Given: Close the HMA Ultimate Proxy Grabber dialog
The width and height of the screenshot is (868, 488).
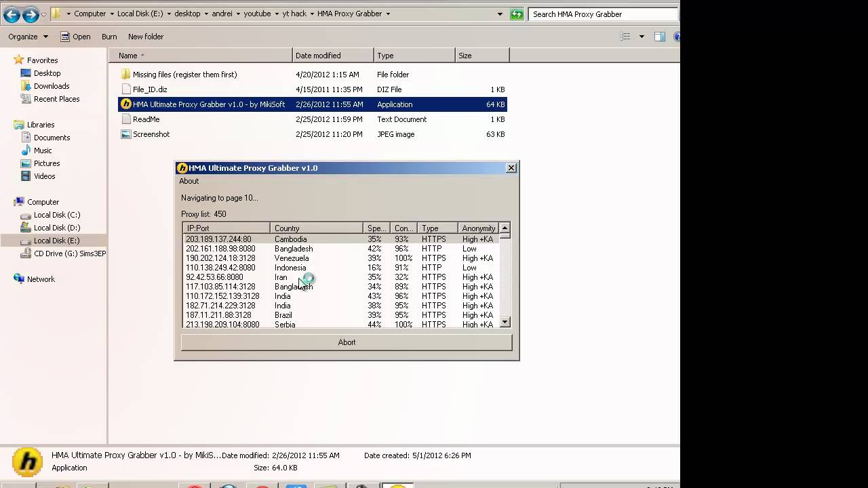Looking at the screenshot, I should pos(511,168).
